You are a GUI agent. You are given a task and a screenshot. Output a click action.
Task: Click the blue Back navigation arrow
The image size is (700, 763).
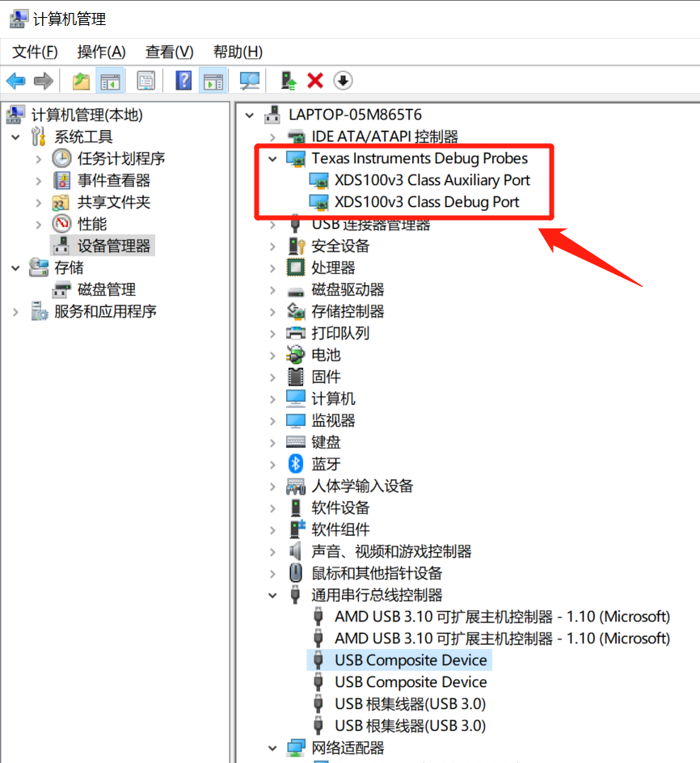[16, 80]
